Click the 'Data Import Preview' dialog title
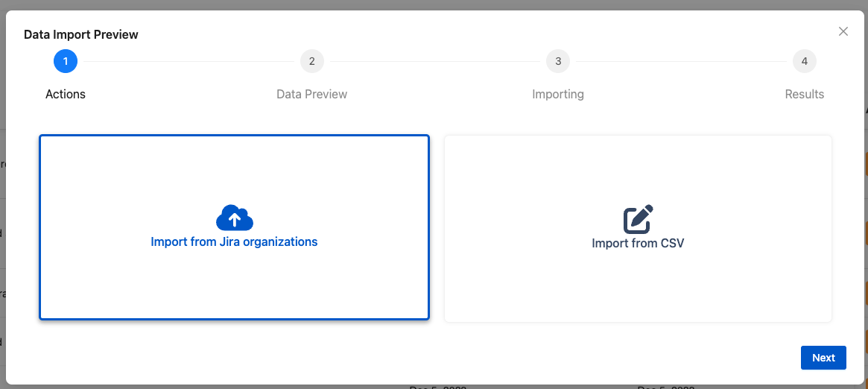 click(81, 34)
